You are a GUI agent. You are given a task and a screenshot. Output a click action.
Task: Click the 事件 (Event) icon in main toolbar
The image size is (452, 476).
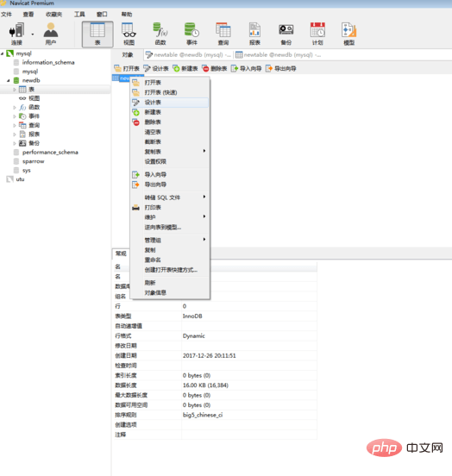(x=191, y=34)
